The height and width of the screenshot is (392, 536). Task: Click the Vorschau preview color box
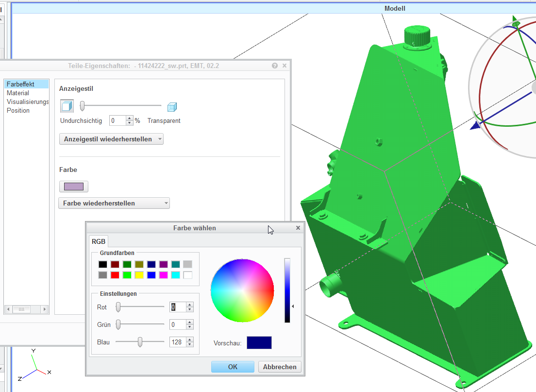click(x=259, y=343)
